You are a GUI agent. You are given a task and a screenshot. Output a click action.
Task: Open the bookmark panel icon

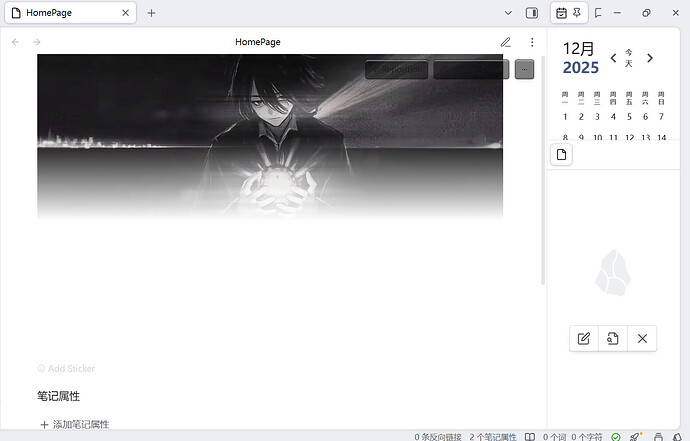tap(597, 13)
